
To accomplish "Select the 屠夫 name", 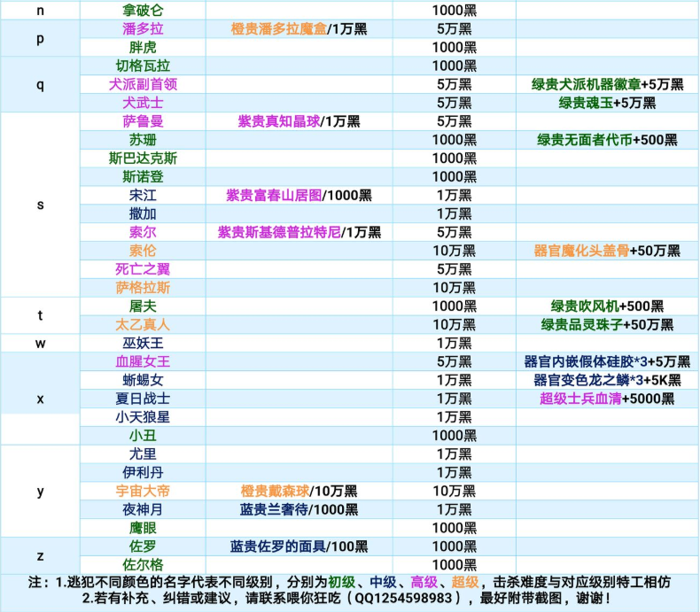I will click(x=143, y=306).
